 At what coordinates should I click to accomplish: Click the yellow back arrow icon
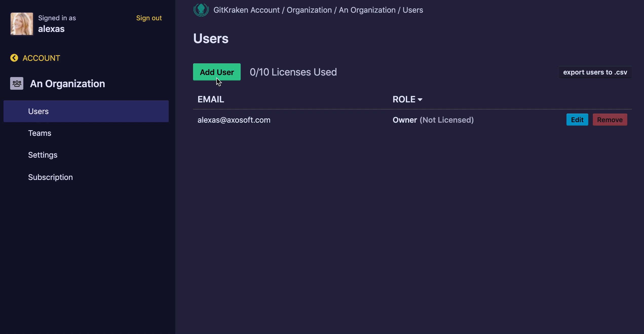pyautogui.click(x=14, y=58)
